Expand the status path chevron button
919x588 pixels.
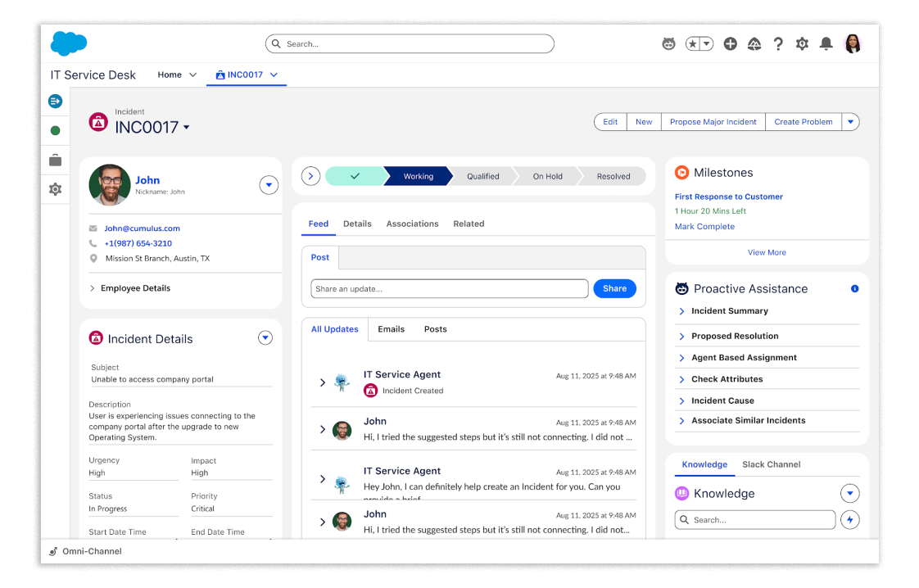point(310,176)
